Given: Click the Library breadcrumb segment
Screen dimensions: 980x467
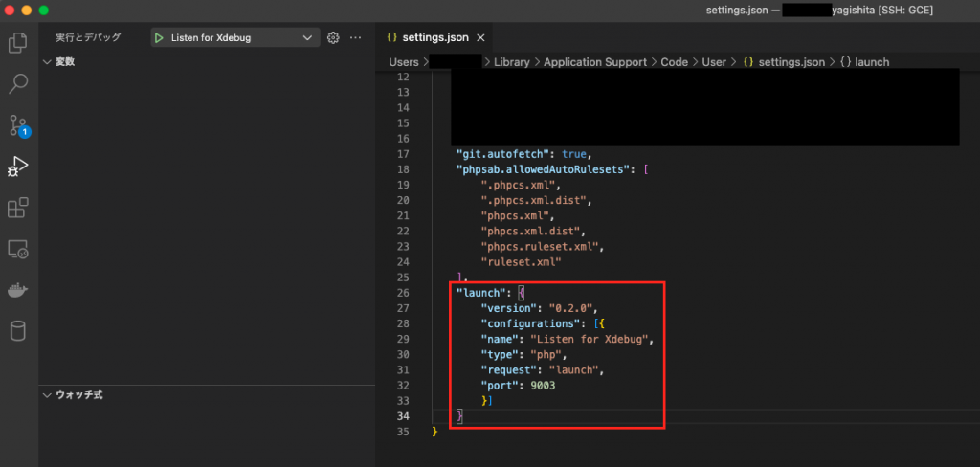Looking at the screenshot, I should pos(513,61).
